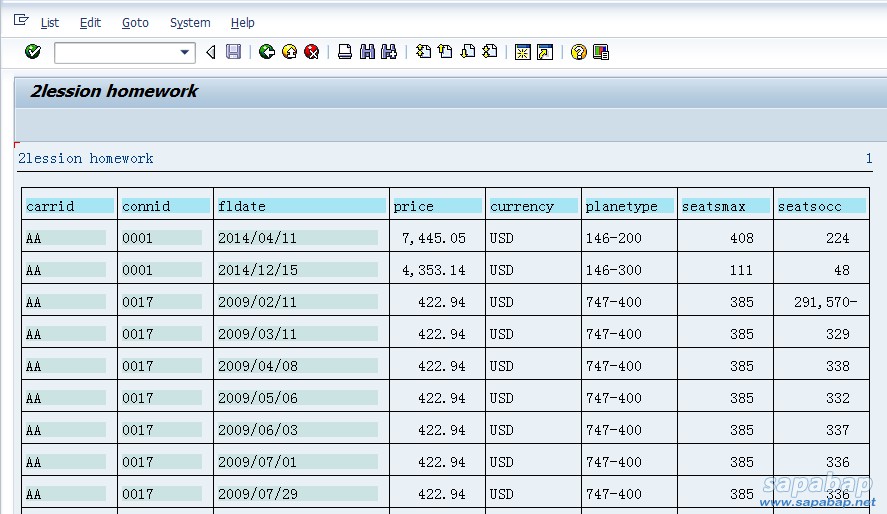The height and width of the screenshot is (514, 887).
Task: Open the List menu
Action: [49, 22]
